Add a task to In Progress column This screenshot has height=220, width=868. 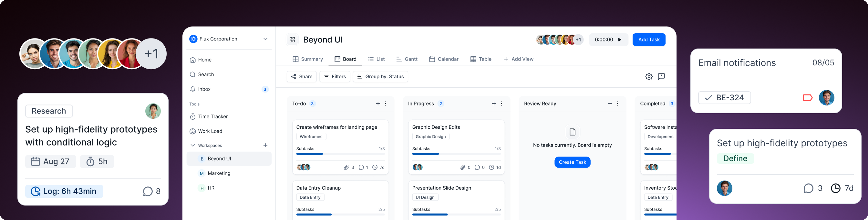tap(494, 104)
